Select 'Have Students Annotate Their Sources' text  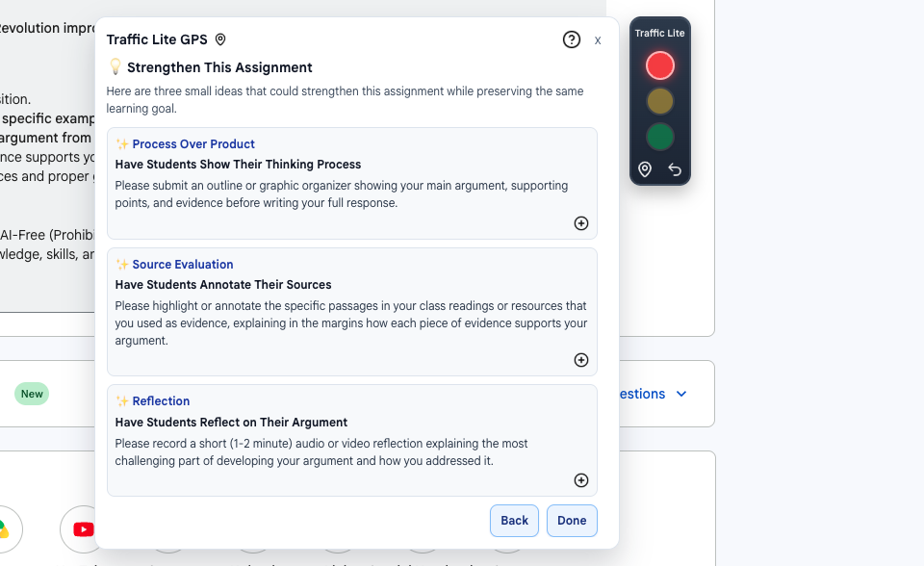point(223,285)
